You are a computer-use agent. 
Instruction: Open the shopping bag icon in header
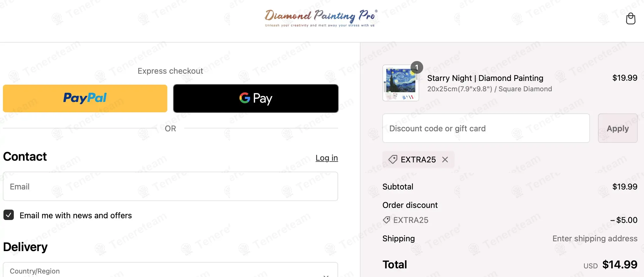coord(630,19)
